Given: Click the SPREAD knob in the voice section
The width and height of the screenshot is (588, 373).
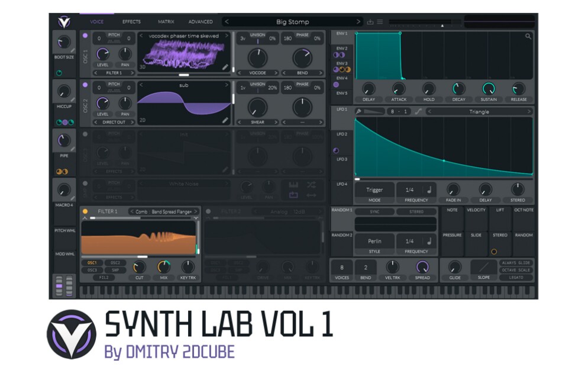Looking at the screenshot, I should tap(422, 267).
